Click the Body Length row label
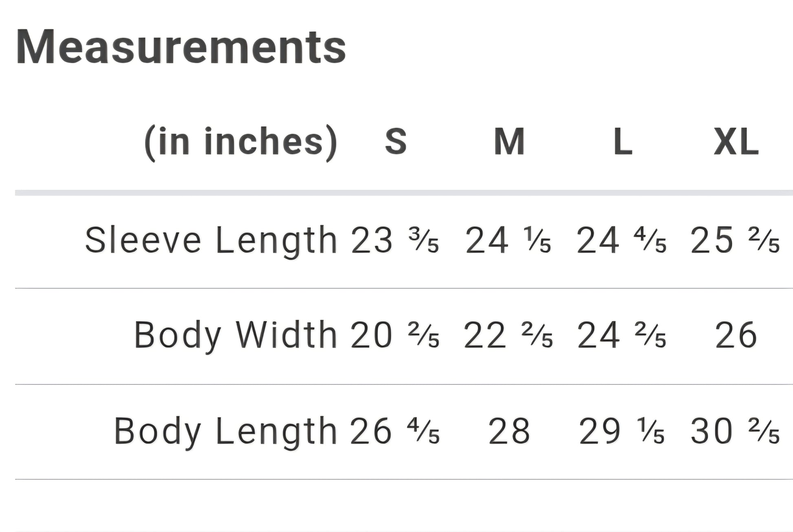Image resolution: width=793 pixels, height=532 pixels. tap(226, 431)
